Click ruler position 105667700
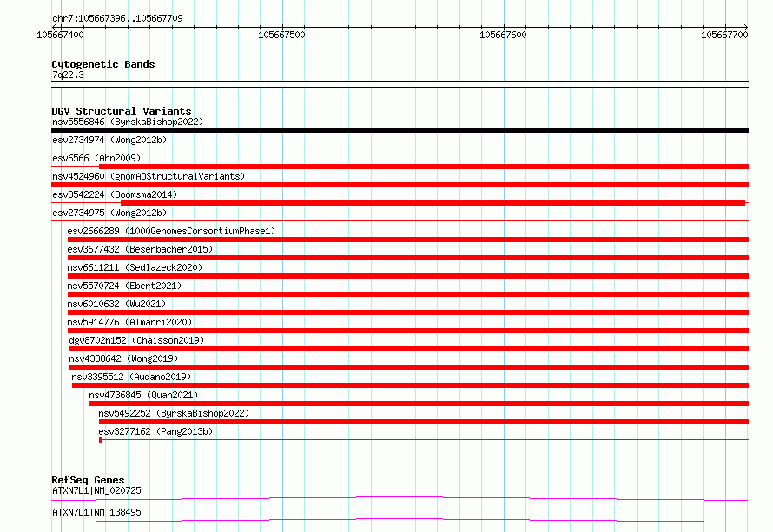The width and height of the screenshot is (773, 532). click(724, 35)
